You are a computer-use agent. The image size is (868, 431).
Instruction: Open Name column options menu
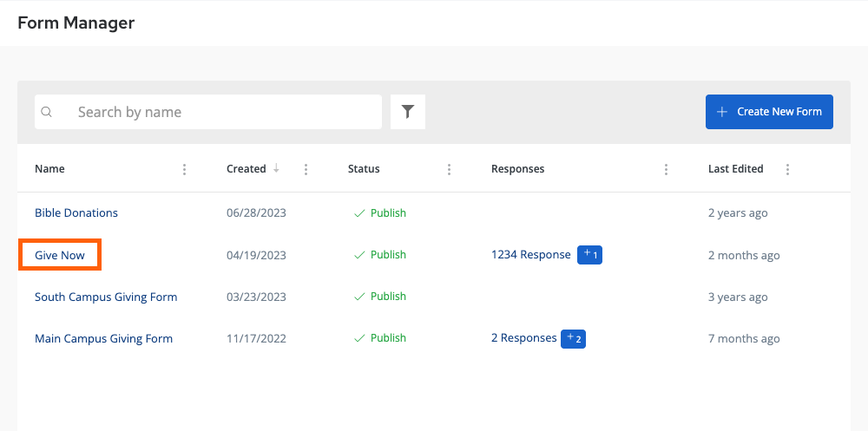[x=184, y=169]
